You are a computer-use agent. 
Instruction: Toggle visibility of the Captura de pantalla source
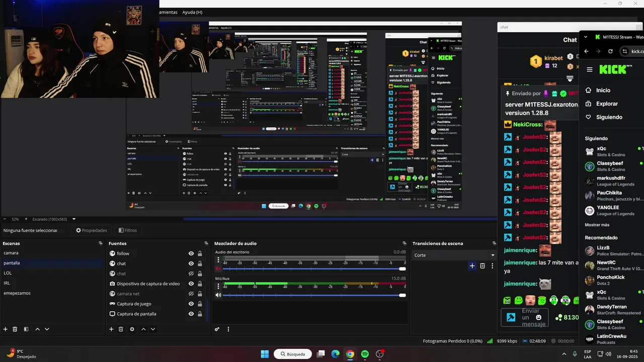(x=191, y=314)
